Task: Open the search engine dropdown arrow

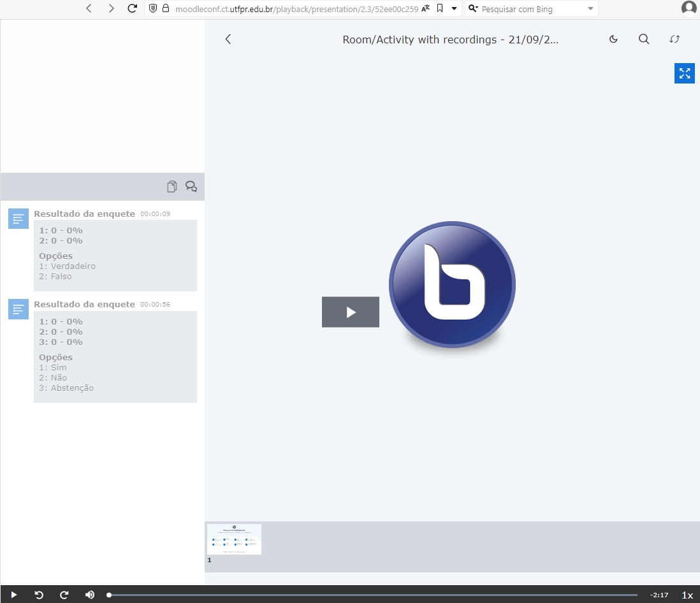Action: tap(590, 8)
